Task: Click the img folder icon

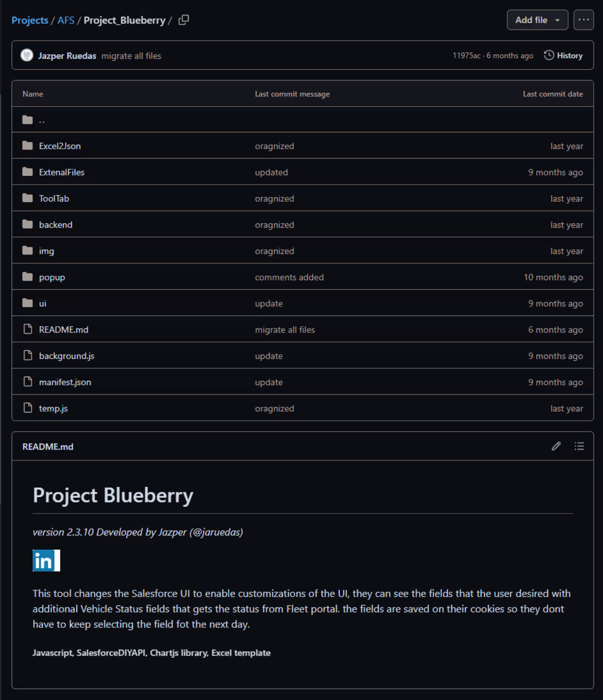Action: pos(27,251)
